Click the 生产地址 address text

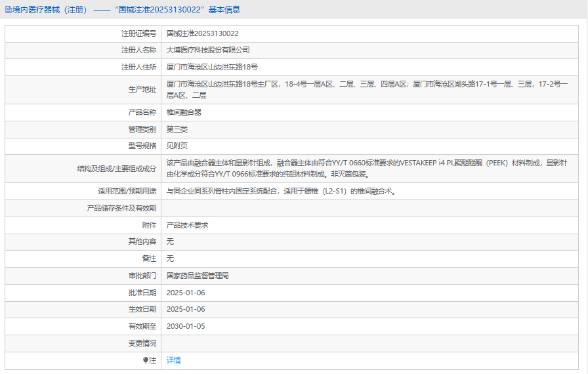[367, 89]
